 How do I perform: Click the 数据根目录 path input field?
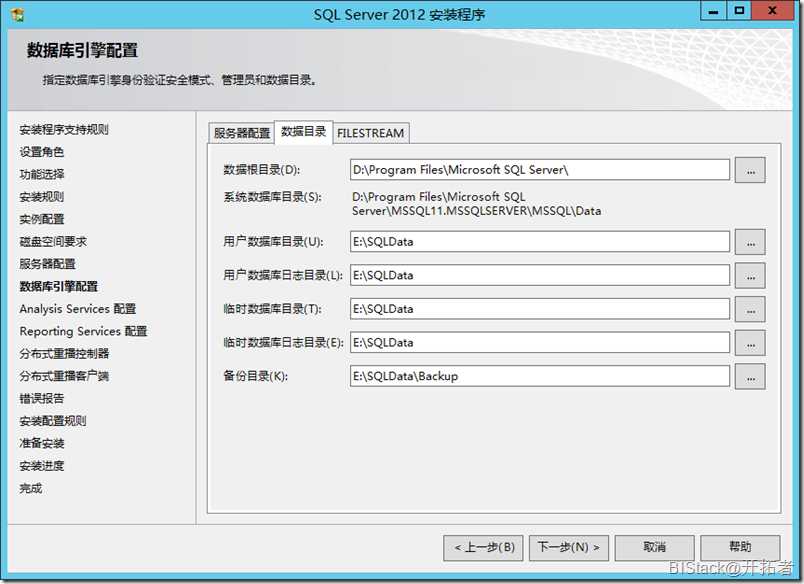click(x=539, y=170)
